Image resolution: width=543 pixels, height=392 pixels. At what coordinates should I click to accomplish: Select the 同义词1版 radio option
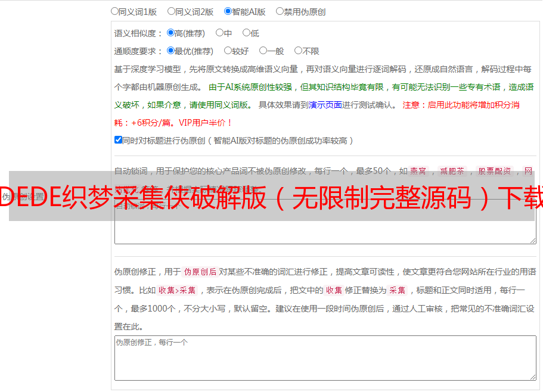point(114,11)
